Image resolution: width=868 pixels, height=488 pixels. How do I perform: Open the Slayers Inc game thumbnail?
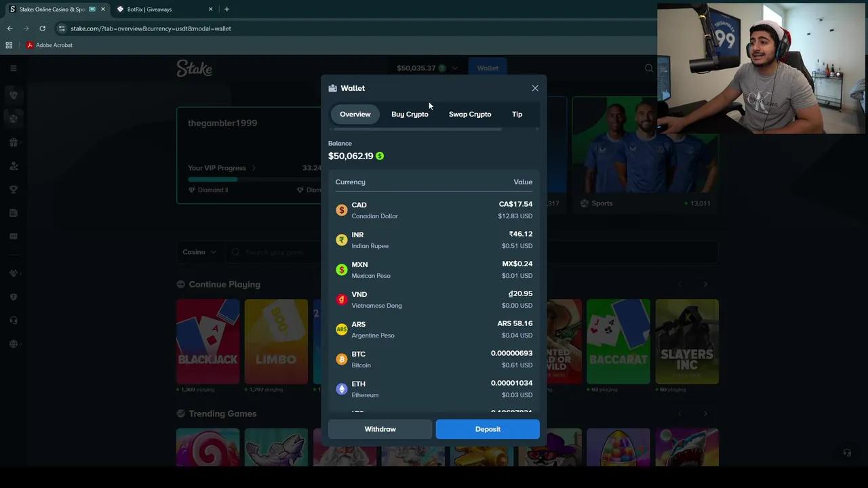point(686,342)
